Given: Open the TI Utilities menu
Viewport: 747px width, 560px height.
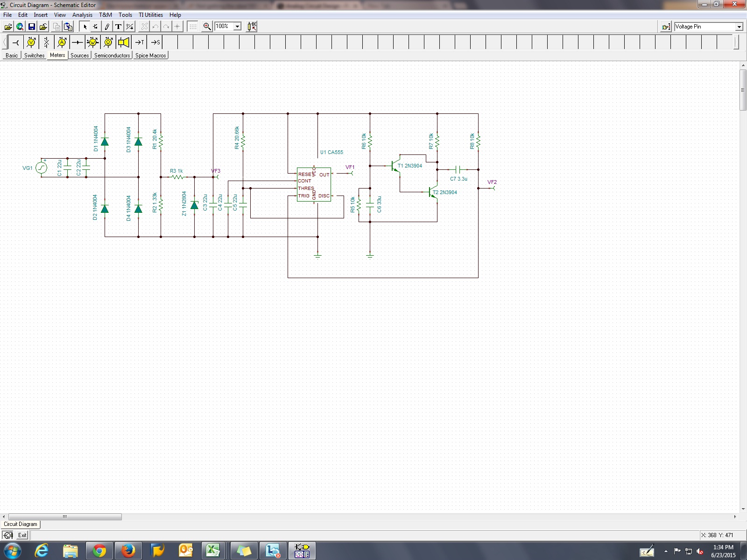Looking at the screenshot, I should coord(151,15).
